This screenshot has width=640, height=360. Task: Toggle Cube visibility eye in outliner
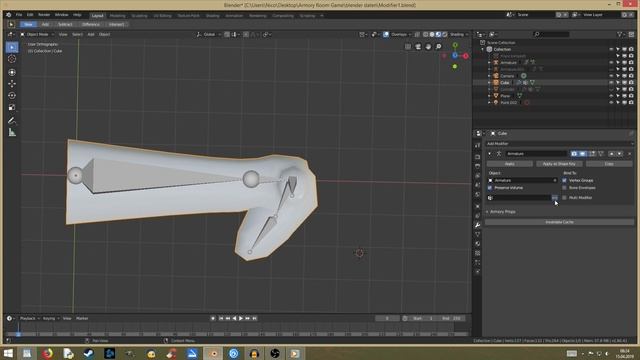point(611,82)
